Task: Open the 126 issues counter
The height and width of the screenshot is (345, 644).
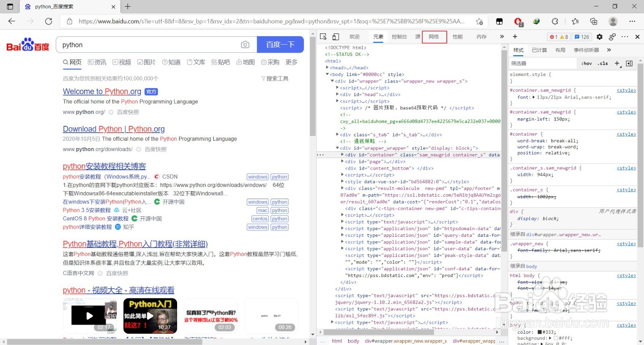Action: (x=582, y=37)
